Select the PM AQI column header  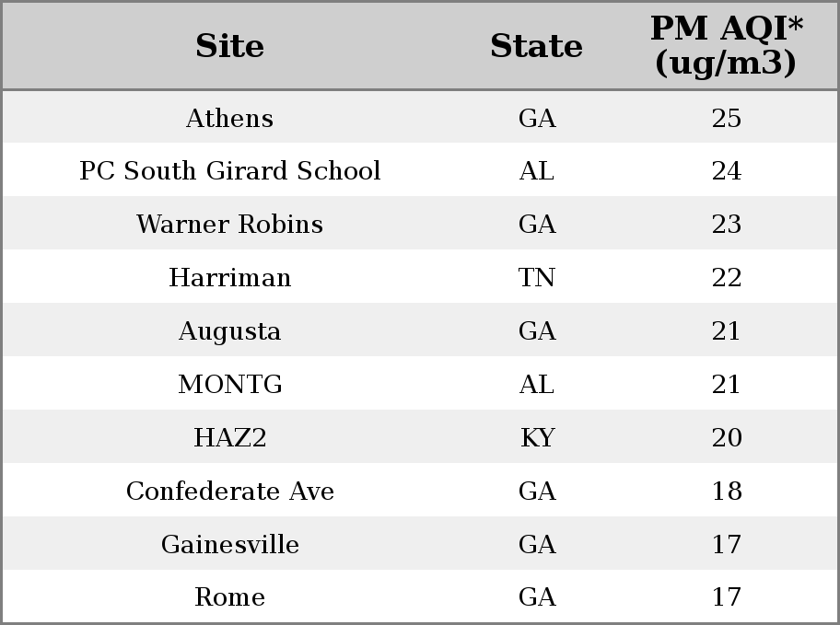pos(726,46)
